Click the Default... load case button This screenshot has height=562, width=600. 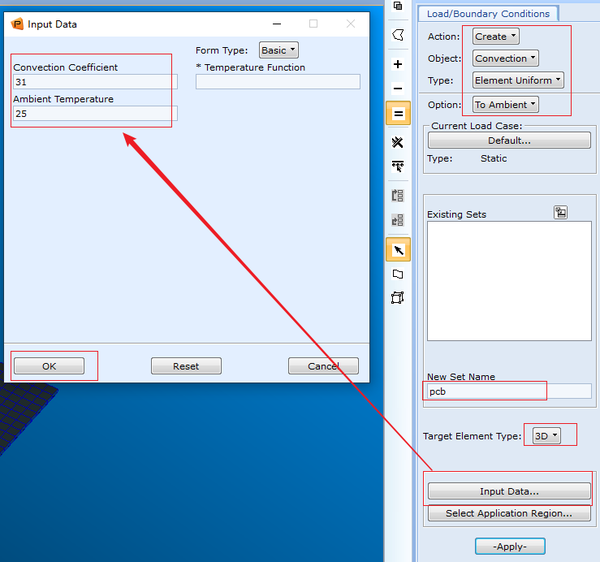coord(509,140)
